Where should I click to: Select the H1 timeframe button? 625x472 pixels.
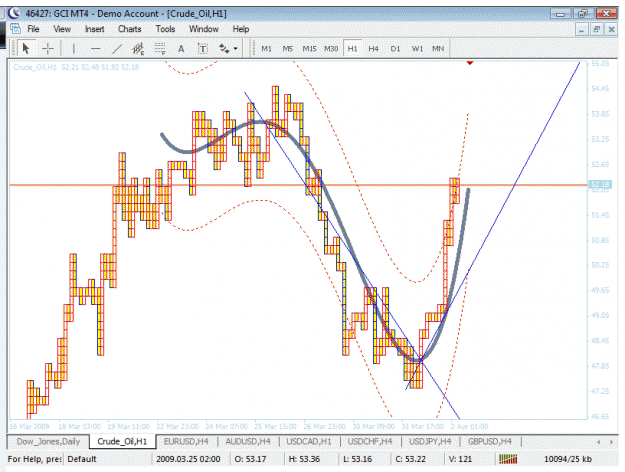pyautogui.click(x=352, y=49)
